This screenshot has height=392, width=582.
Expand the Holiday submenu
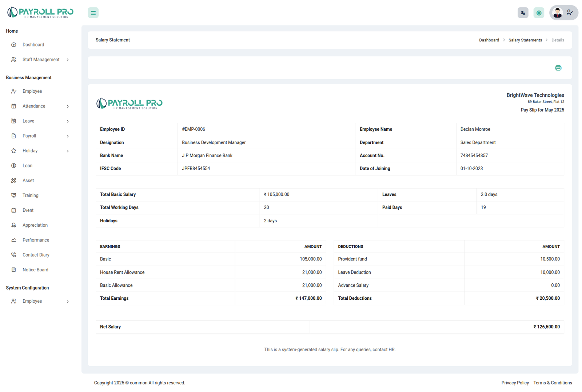pyautogui.click(x=68, y=151)
